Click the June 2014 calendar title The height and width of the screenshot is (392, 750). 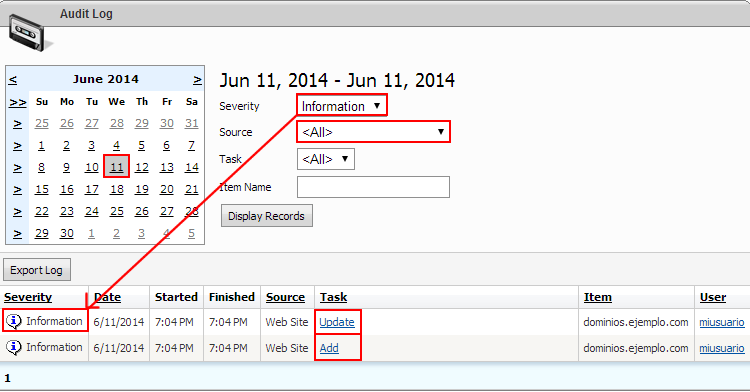point(105,79)
